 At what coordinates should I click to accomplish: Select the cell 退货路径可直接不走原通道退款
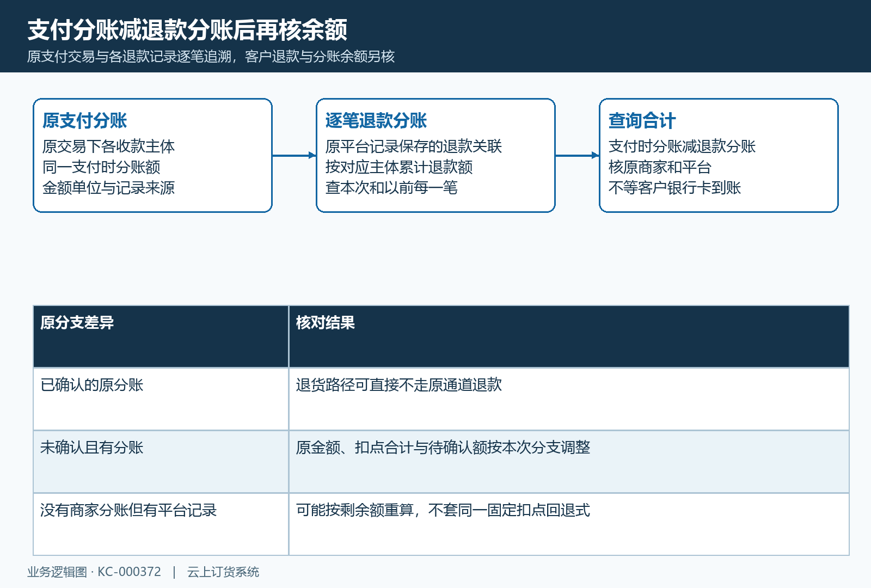(569, 399)
